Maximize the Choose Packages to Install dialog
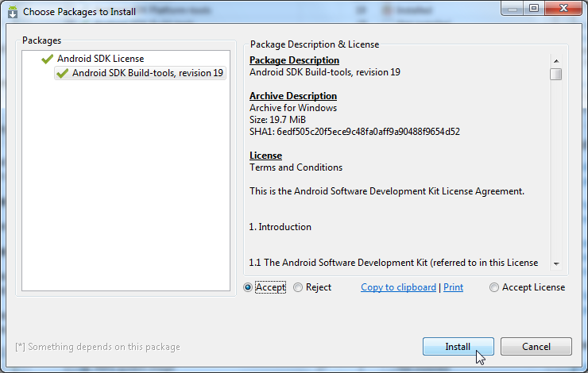Viewport: 588px width, 373px height. click(532, 8)
